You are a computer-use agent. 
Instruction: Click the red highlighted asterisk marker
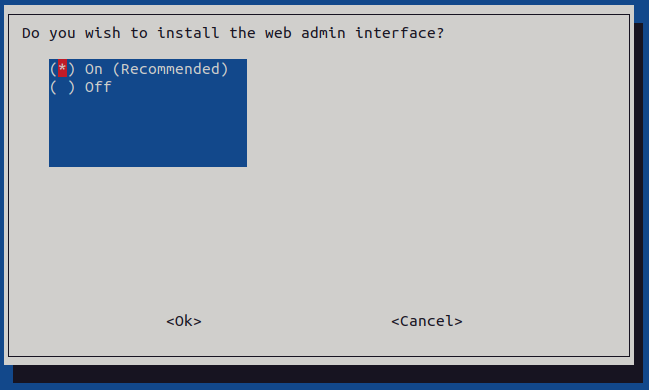(x=62, y=68)
